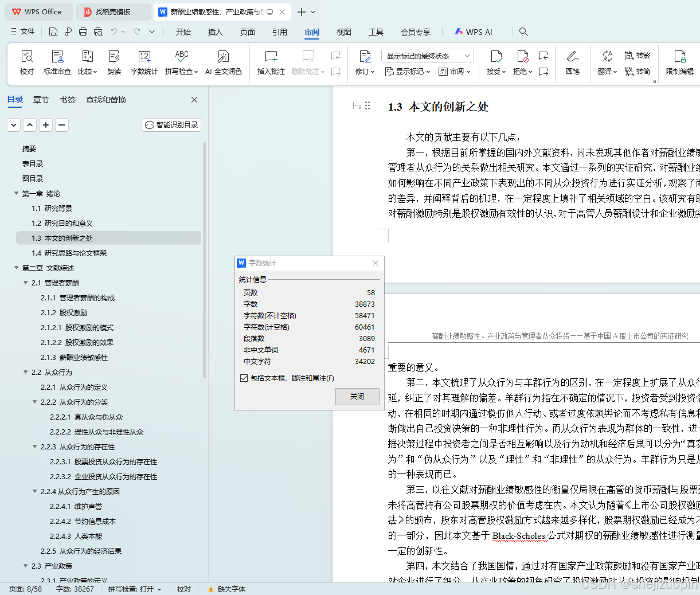
Task: Click 会员专享 ribbon tab
Action: 416,32
